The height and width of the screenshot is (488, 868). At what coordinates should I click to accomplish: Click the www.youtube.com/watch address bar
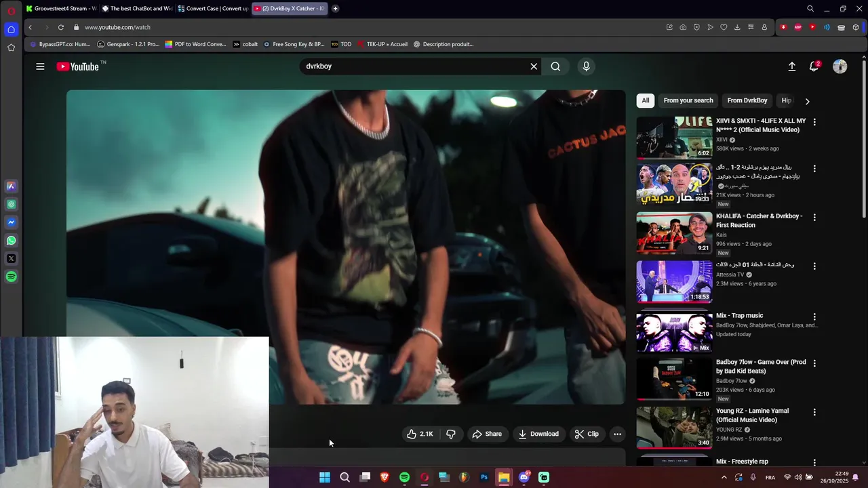point(366,27)
